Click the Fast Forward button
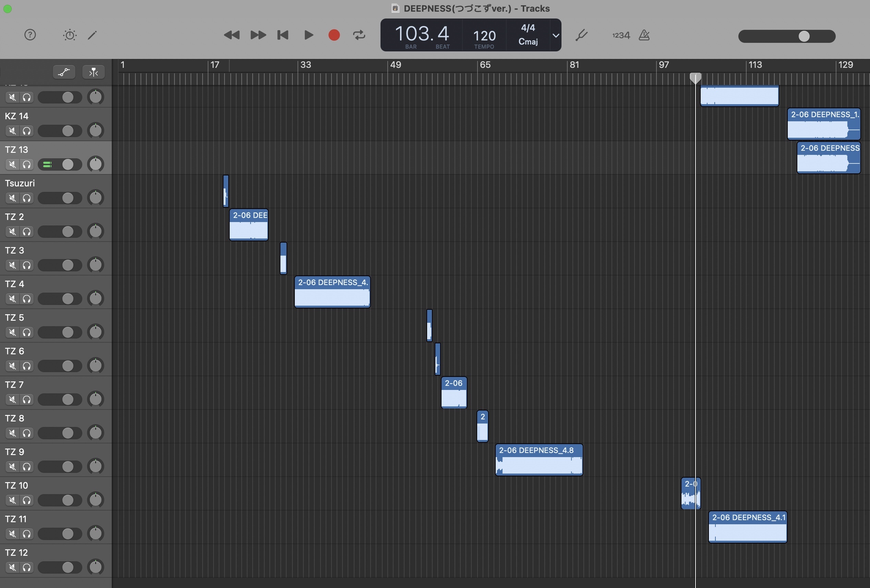 [258, 35]
